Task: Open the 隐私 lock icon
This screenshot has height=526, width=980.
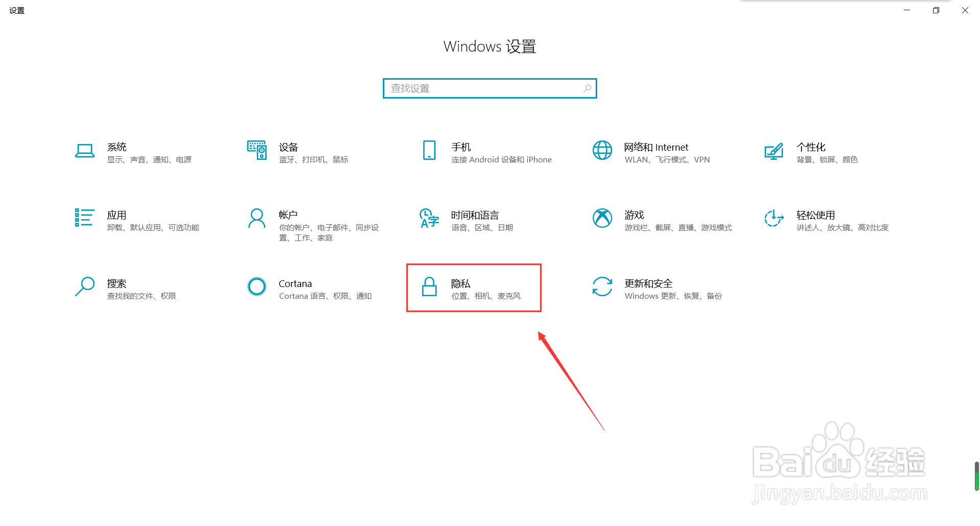Action: [x=429, y=286]
